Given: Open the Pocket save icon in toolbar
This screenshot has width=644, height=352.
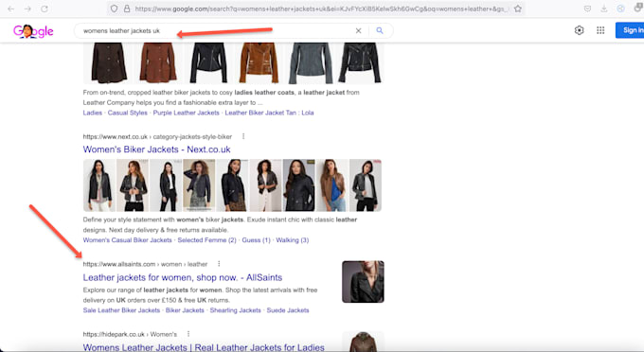Looking at the screenshot, I should (x=588, y=9).
